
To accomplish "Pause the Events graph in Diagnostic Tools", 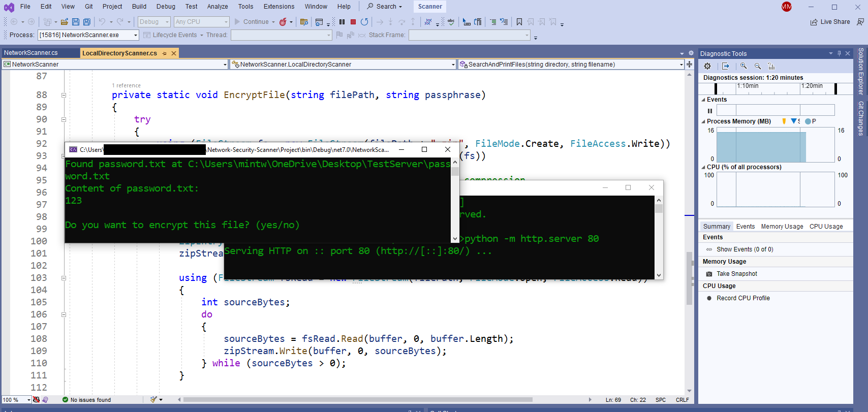I will coord(710,111).
